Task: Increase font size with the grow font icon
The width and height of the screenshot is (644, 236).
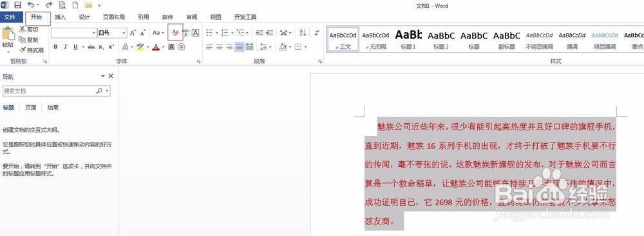Action: (133, 33)
